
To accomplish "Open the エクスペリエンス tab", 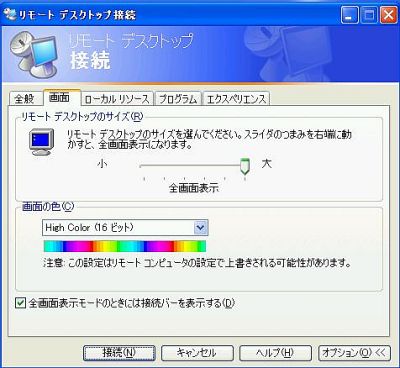I will coord(236,99).
